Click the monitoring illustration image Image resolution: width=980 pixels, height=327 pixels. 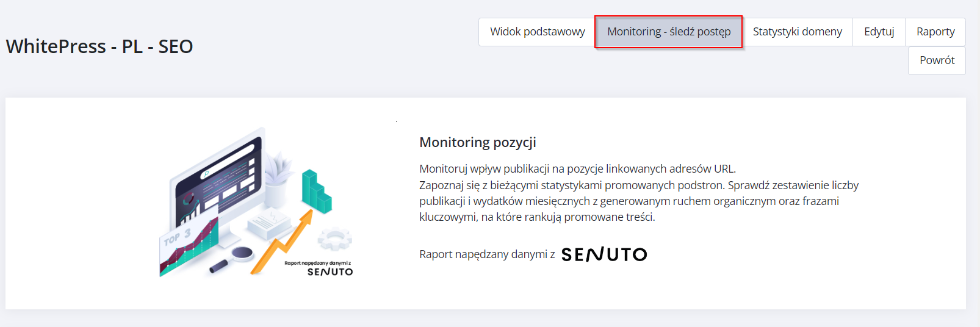click(256, 203)
